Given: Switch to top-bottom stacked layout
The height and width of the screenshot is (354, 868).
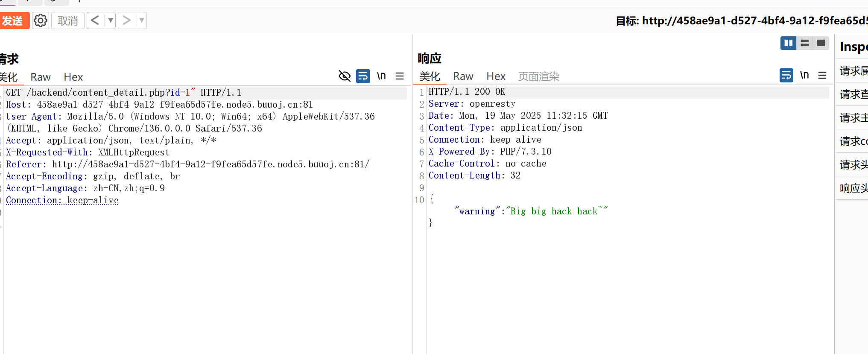Looking at the screenshot, I should [805, 43].
